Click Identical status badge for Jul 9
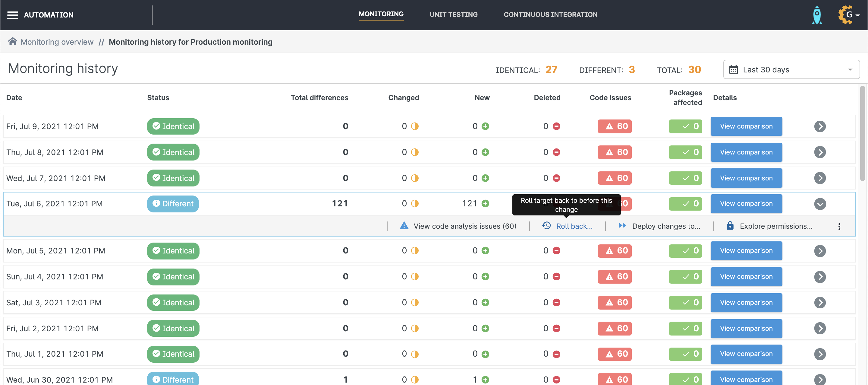This screenshot has width=868, height=385. [173, 126]
